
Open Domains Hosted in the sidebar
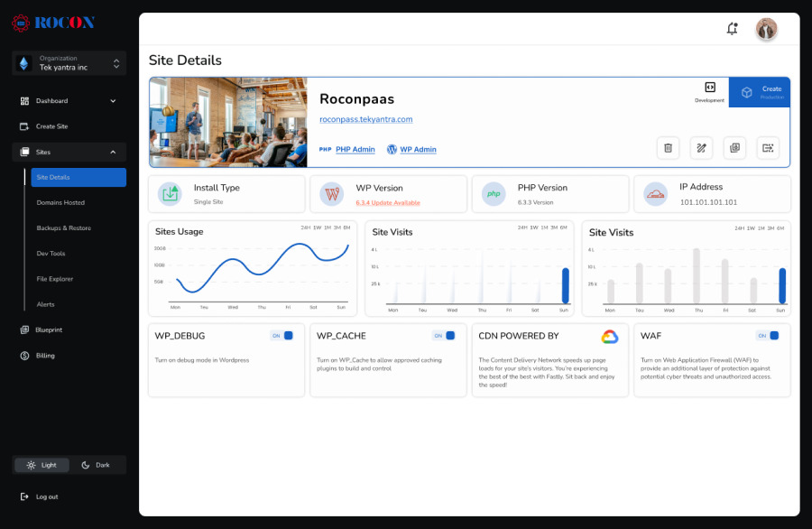point(60,203)
